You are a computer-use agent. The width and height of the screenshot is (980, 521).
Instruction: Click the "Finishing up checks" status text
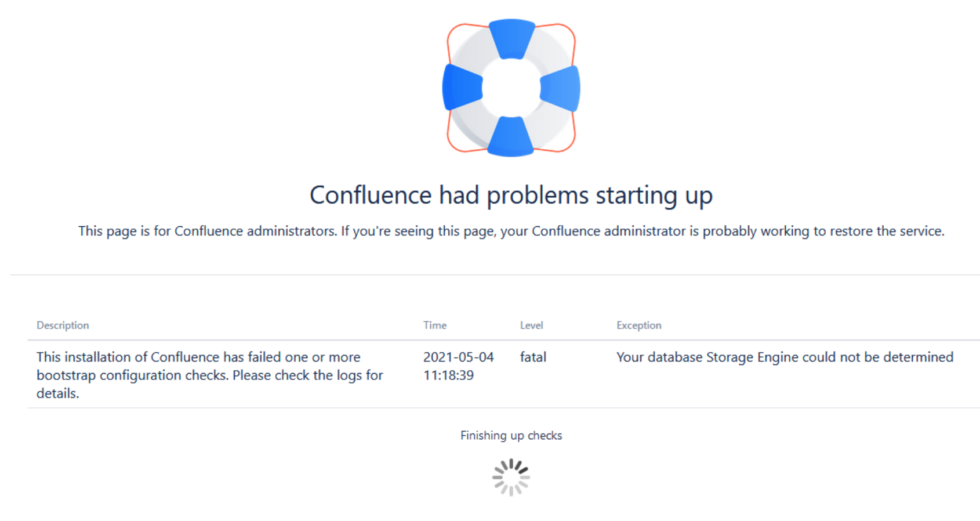(x=511, y=435)
